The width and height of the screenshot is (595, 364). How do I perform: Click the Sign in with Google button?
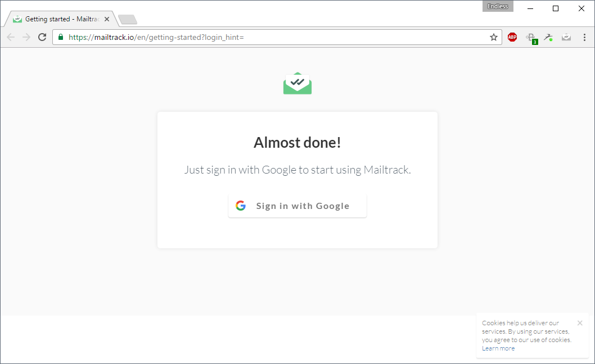297,206
